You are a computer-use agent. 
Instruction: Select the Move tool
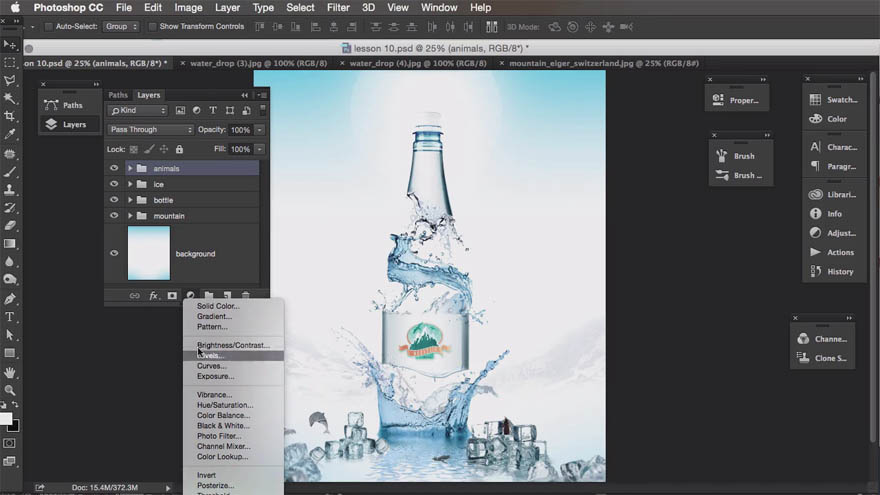(10, 44)
